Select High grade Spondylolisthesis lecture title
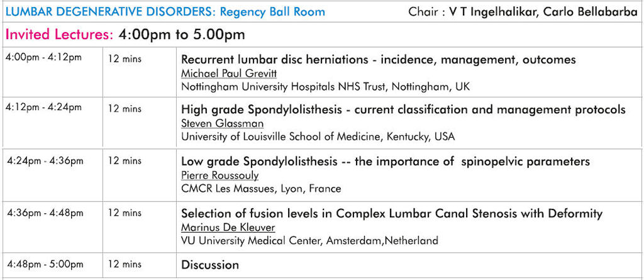Screen dimensions: 644x280 (403, 109)
